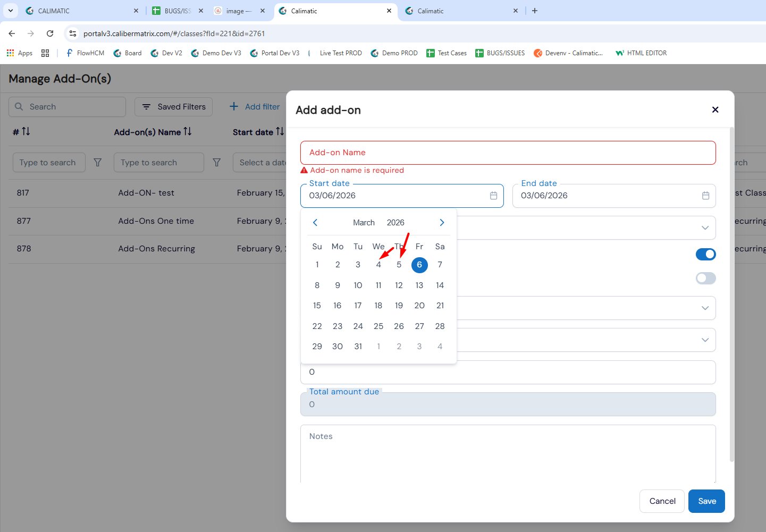Open BUGS/ISSUES bookmark
766x532 pixels.
[x=500, y=53]
